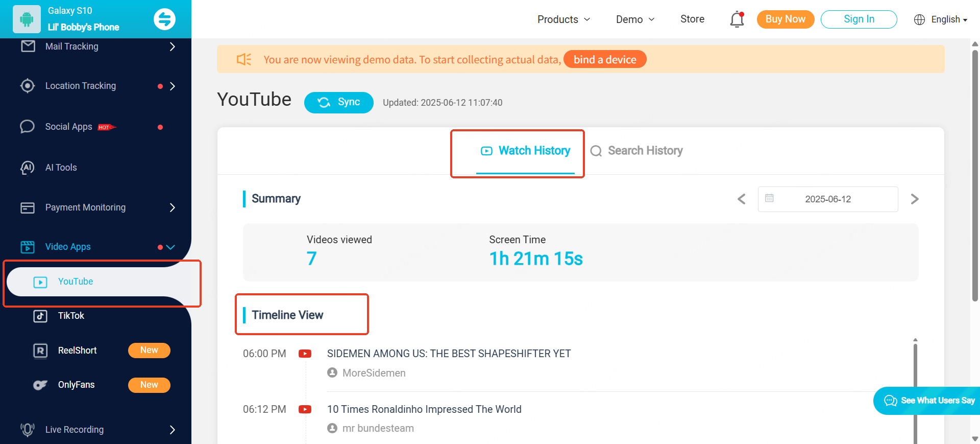Click the Payment Monitoring card icon

[28, 208]
